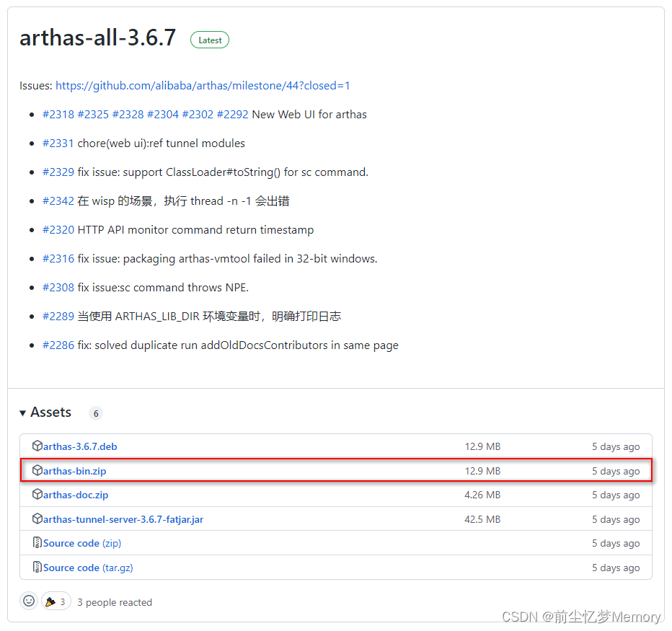This screenshot has height=631, width=672.
Task: Open issue #2318 link
Action: 58,115
